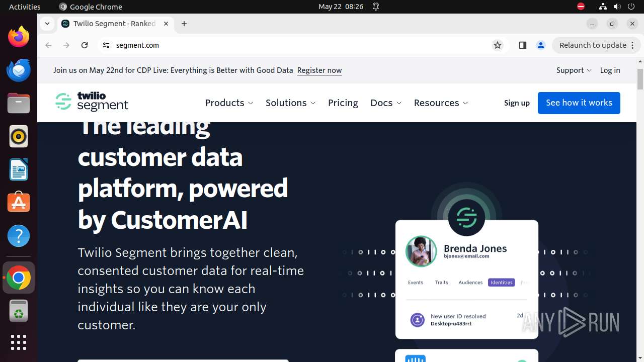Open Rhythmbox music player in dock
The image size is (644, 362).
[19, 136]
